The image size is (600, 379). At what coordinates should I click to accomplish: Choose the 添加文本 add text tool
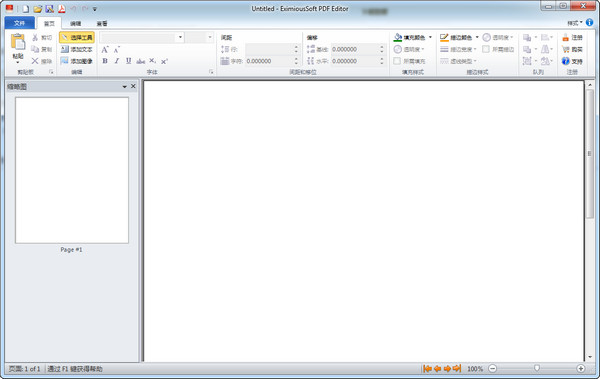tap(77, 49)
